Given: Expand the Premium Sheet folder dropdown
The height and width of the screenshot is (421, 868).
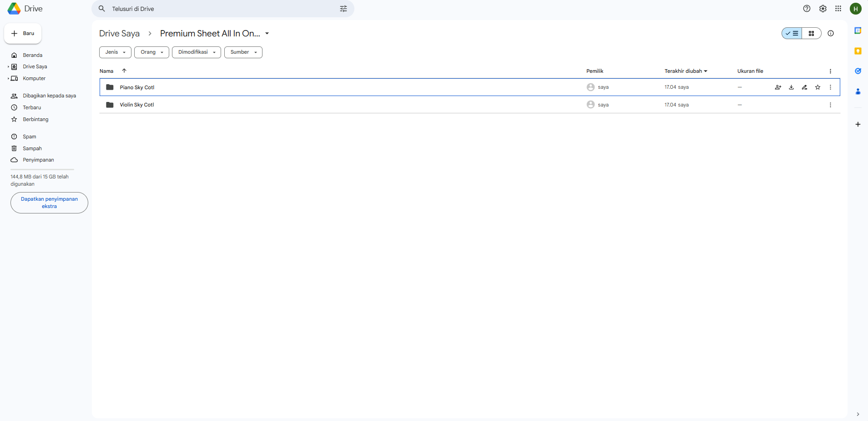Looking at the screenshot, I should [x=267, y=34].
